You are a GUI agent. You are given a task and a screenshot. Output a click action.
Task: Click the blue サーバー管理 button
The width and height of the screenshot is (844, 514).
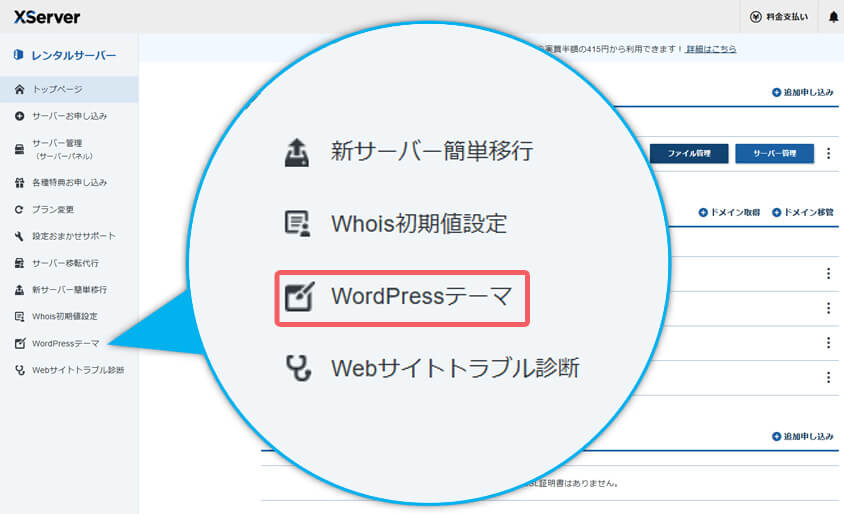pyautogui.click(x=775, y=153)
